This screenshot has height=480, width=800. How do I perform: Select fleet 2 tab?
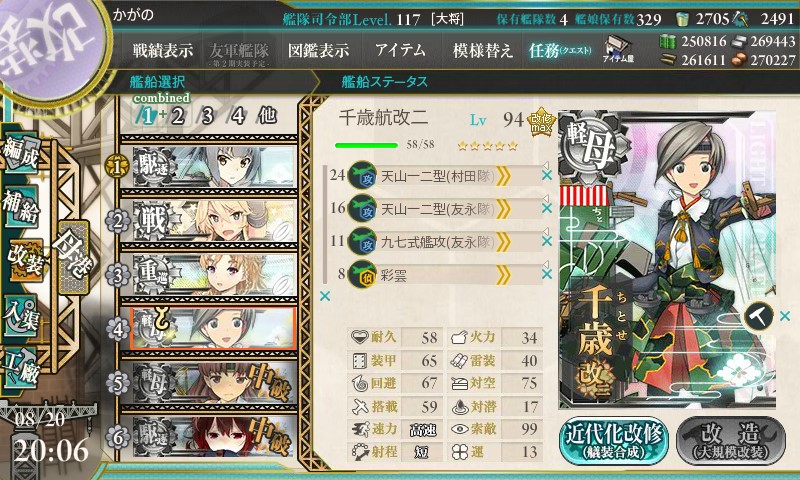(177, 116)
